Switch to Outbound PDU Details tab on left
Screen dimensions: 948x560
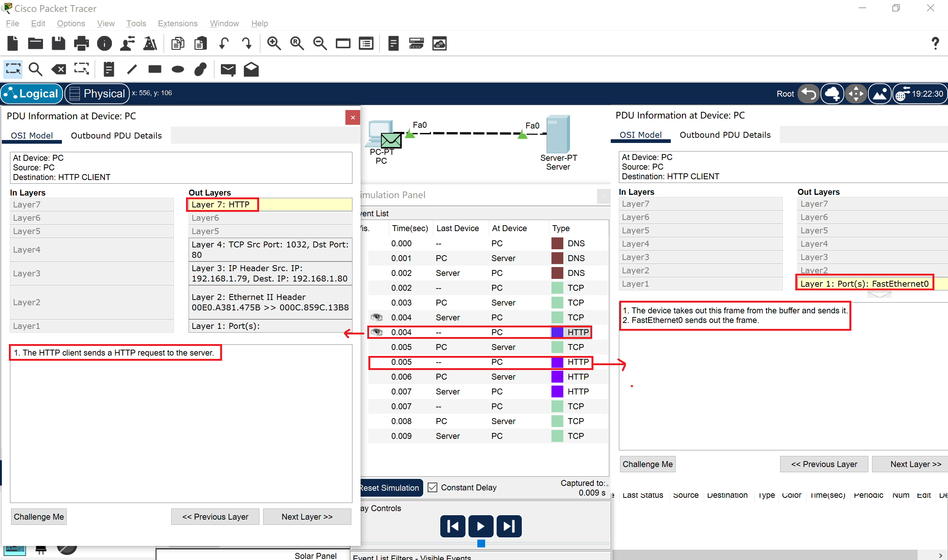[116, 136]
